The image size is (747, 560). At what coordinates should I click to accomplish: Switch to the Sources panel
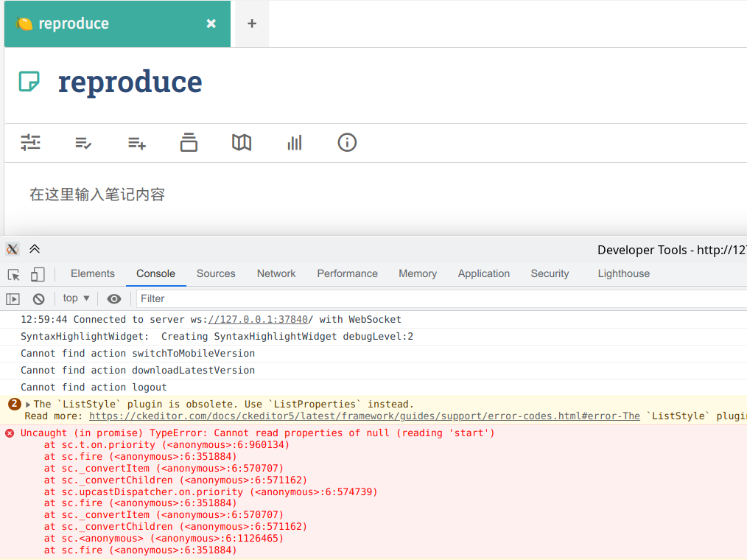tap(215, 273)
